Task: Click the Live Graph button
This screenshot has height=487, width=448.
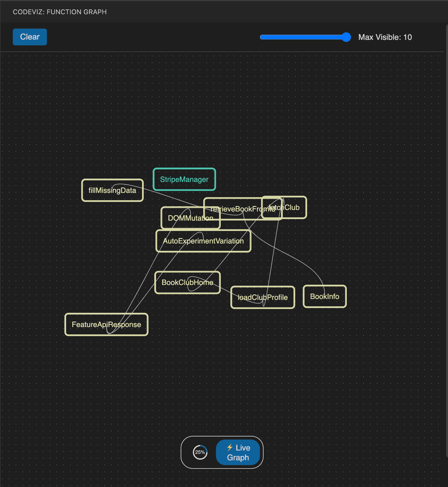Action: coord(238,452)
